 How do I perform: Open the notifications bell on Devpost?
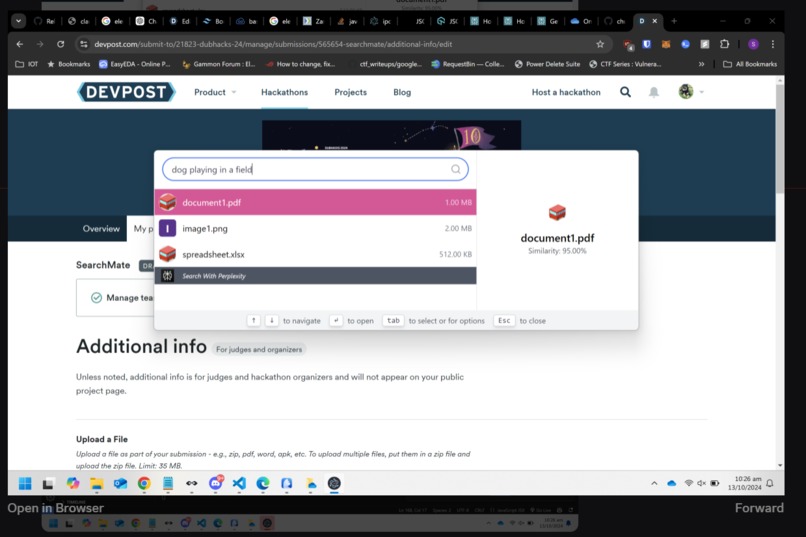click(x=653, y=92)
